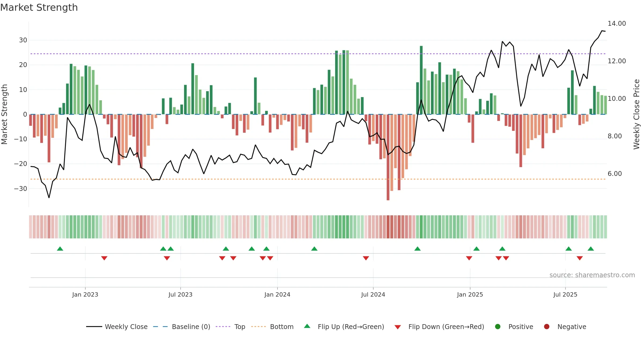The height and width of the screenshot is (362, 644).
Task: Click the 8.00 price axis label
Action: [615, 136]
